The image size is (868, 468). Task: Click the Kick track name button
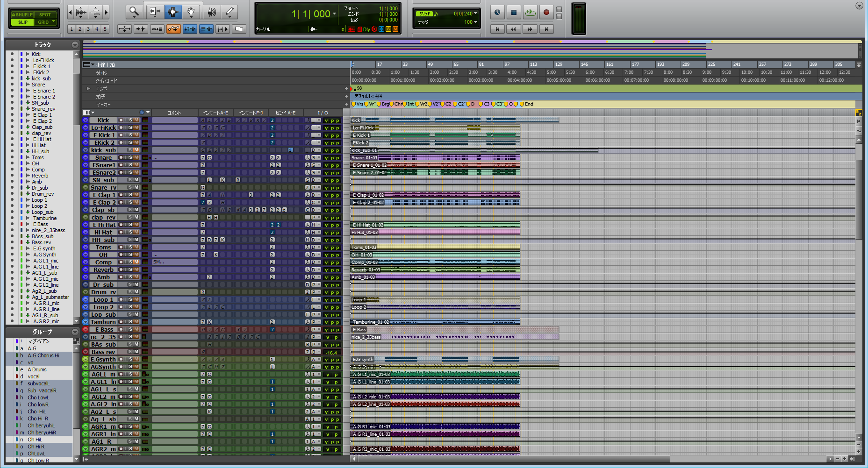coord(103,121)
